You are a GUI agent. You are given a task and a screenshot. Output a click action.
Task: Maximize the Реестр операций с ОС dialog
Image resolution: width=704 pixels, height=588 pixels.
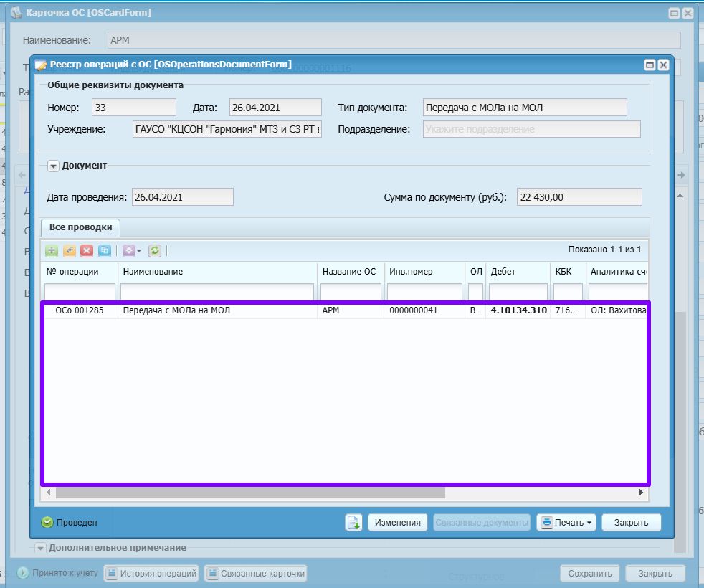650,65
